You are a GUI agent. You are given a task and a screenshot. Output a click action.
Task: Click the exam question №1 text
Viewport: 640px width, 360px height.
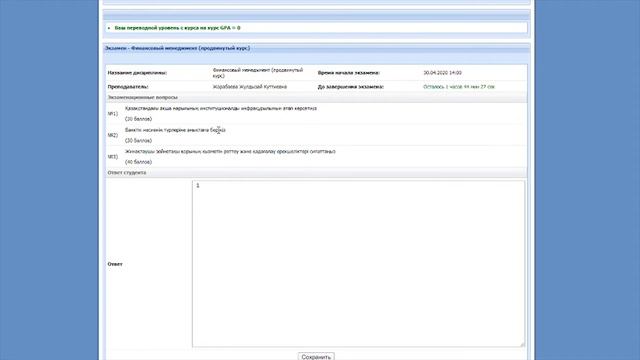(x=221, y=109)
